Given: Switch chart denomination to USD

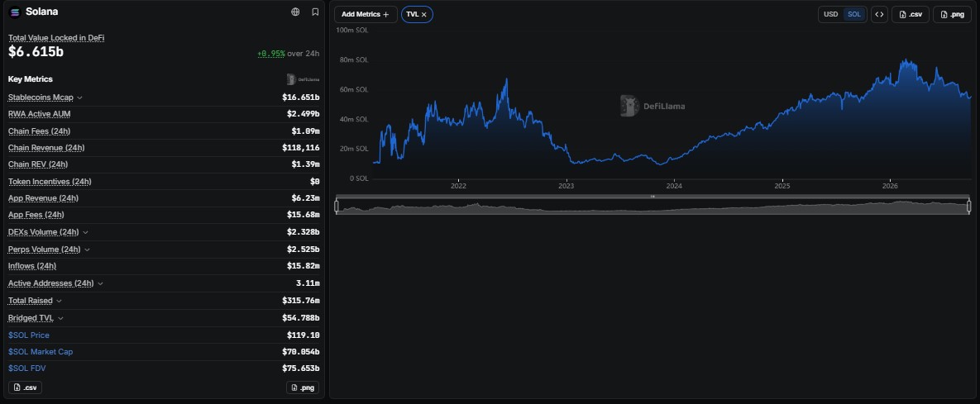Looking at the screenshot, I should click(x=830, y=14).
